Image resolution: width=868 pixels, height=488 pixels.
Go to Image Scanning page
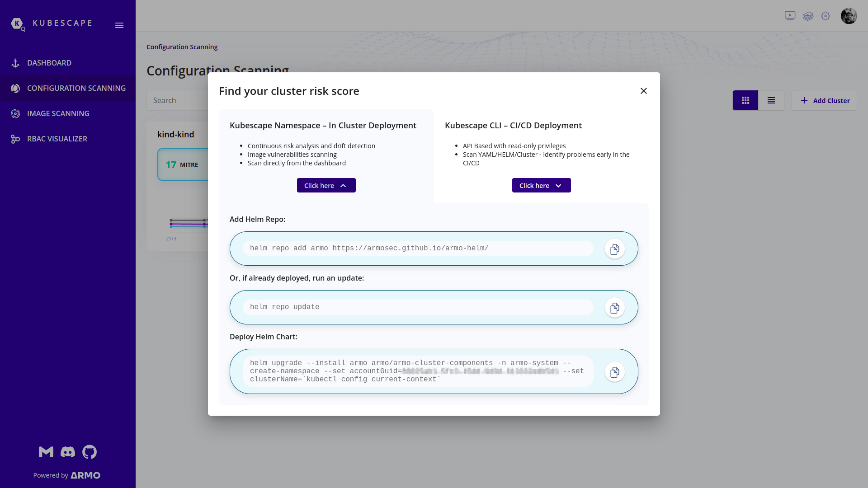point(68,113)
